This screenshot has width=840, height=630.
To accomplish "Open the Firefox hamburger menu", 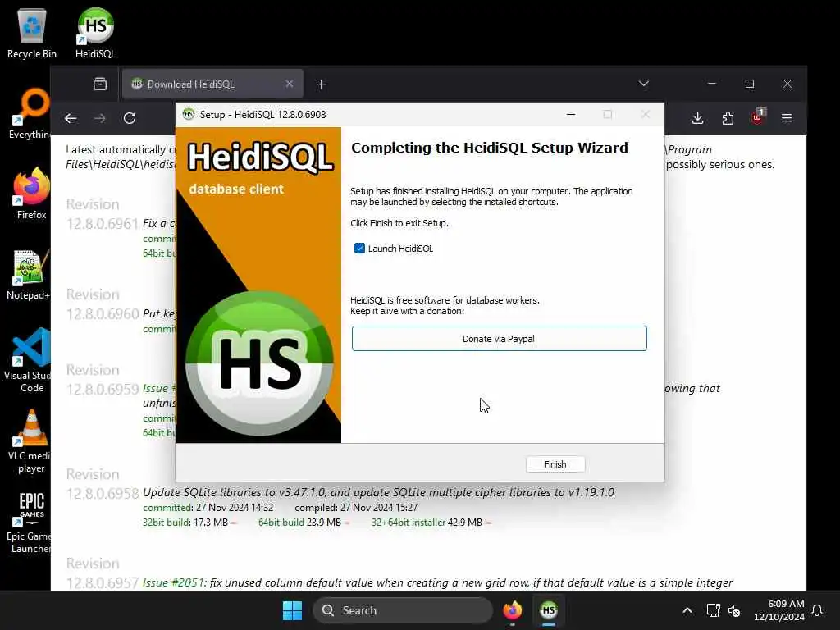I will click(787, 118).
